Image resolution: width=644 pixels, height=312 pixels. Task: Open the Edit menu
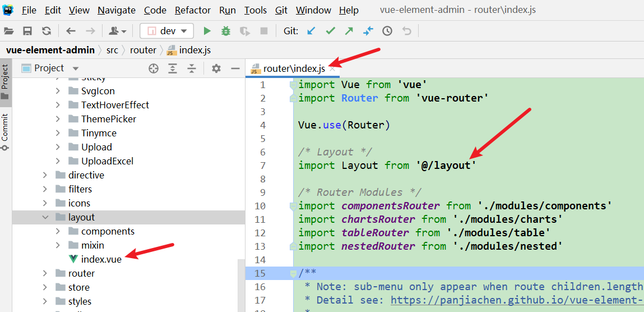point(53,10)
